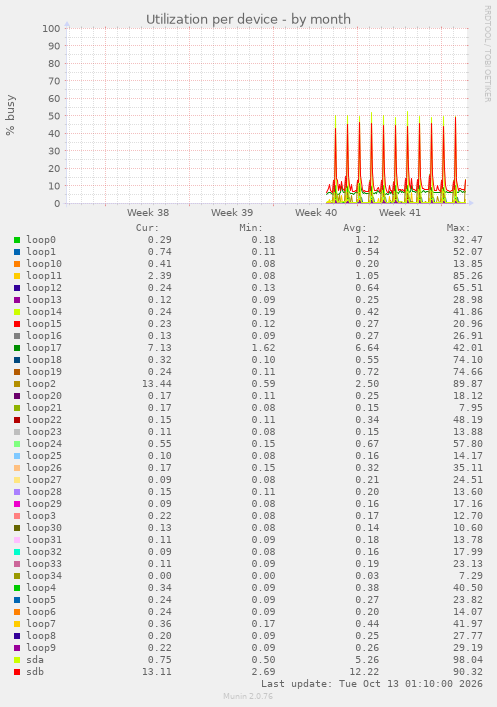Viewport: 497px width, 707px height.
Task: Click the loop17 legend color swatch
Action: (17, 348)
